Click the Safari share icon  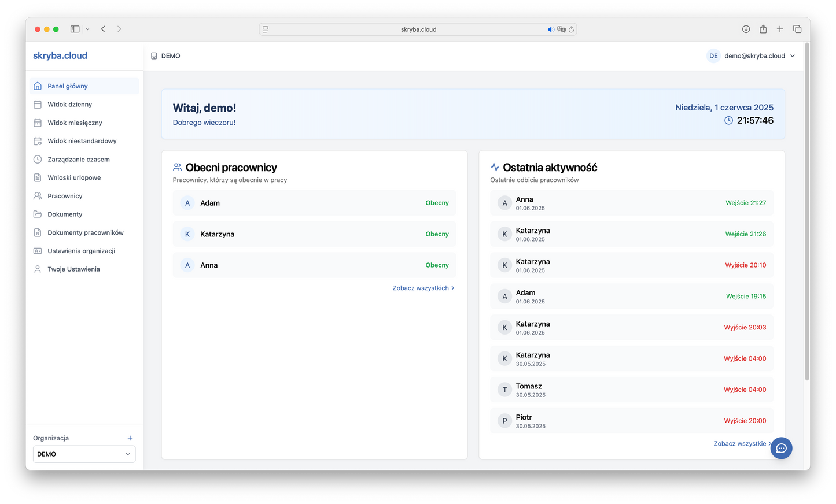763,29
